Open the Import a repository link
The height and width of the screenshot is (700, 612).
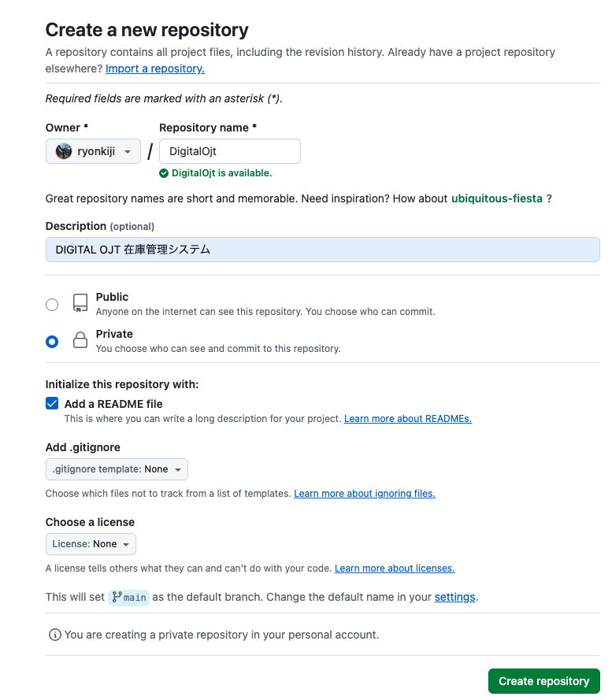click(x=155, y=69)
